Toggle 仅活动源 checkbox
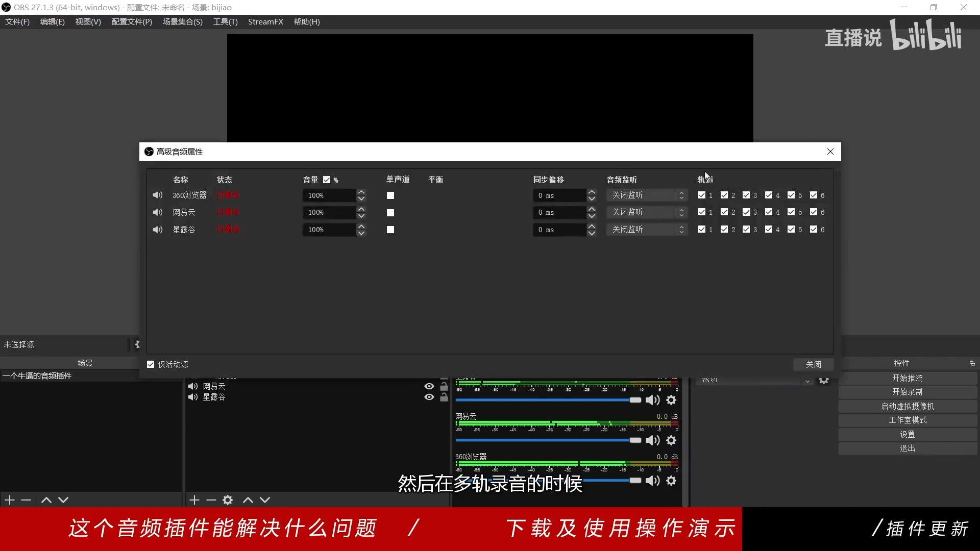The image size is (980, 551). (x=151, y=364)
